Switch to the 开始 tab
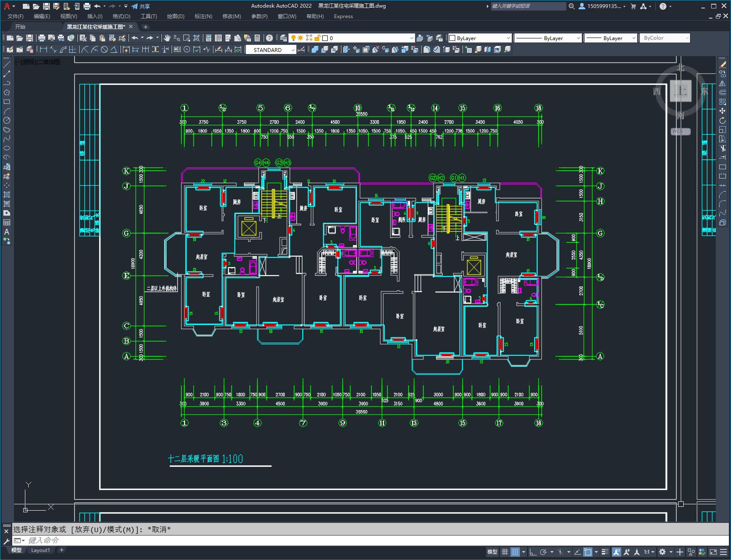 point(20,27)
